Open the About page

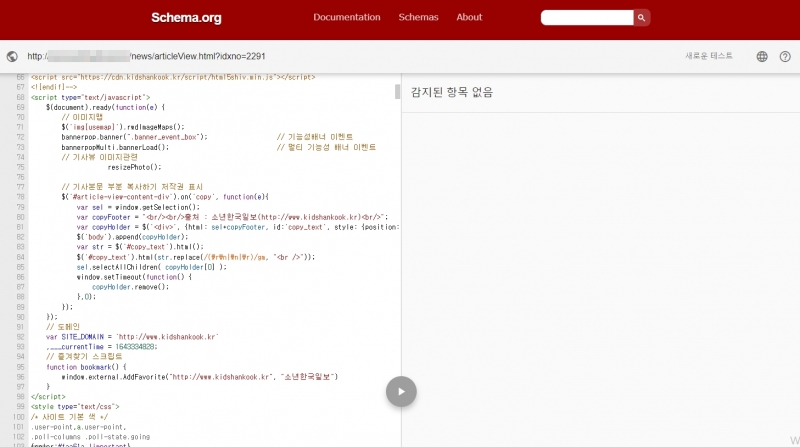click(x=469, y=17)
